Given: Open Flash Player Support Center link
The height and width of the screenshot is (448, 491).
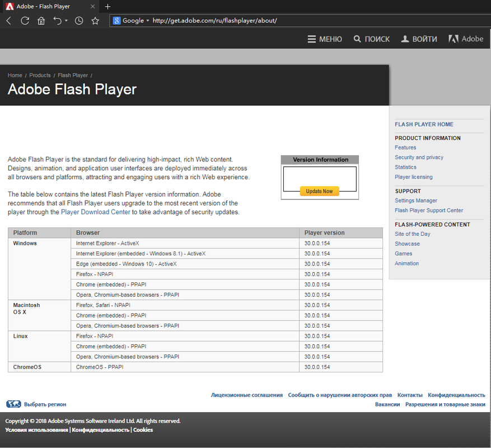Looking at the screenshot, I should (429, 211).
